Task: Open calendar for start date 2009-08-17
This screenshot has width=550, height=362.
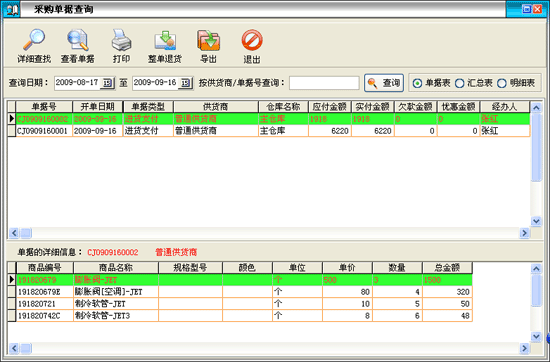Action: [x=107, y=83]
